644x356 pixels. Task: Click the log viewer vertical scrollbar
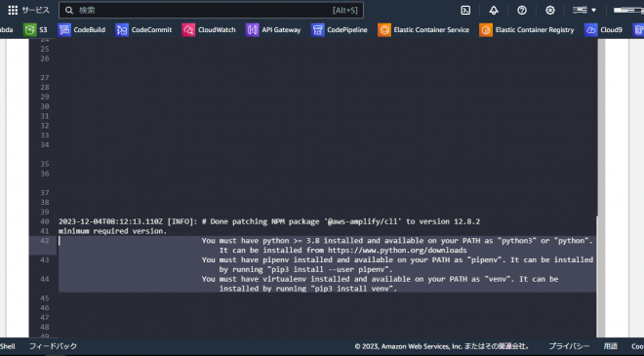pyautogui.click(x=601, y=188)
